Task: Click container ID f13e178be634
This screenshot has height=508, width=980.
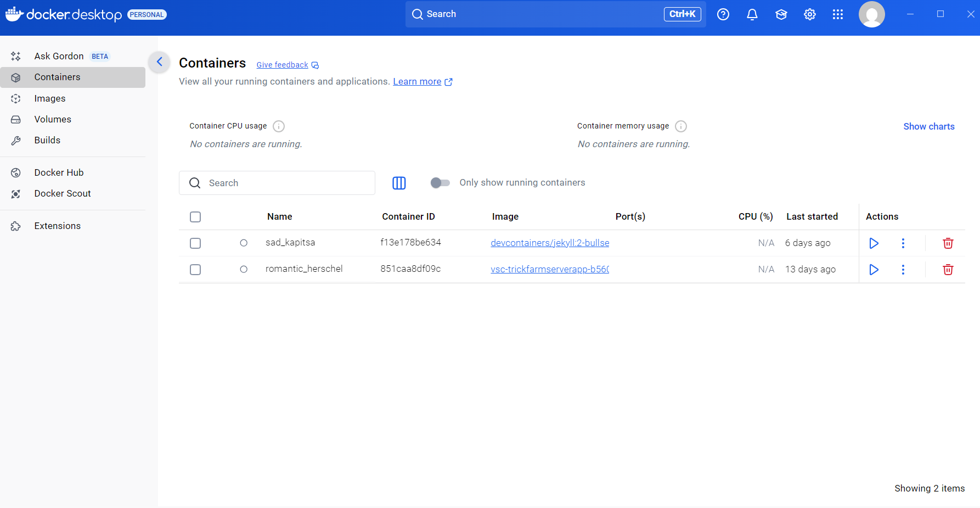Action: click(x=410, y=242)
